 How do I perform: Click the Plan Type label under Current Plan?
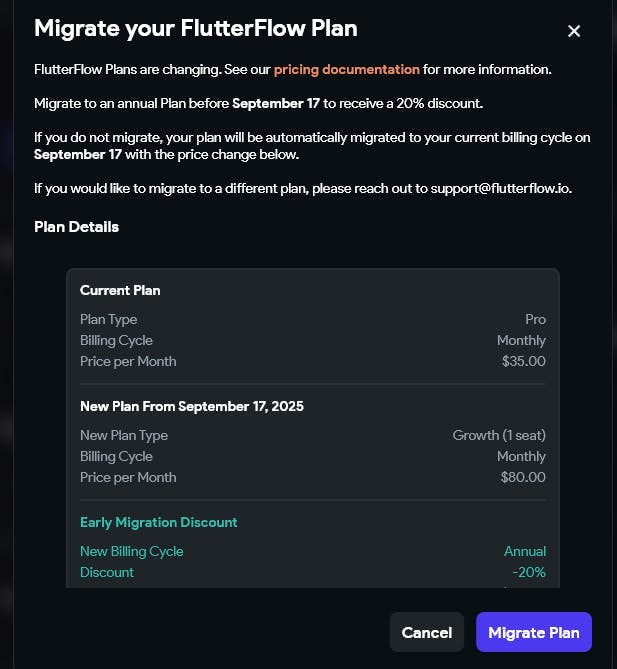tap(109, 319)
